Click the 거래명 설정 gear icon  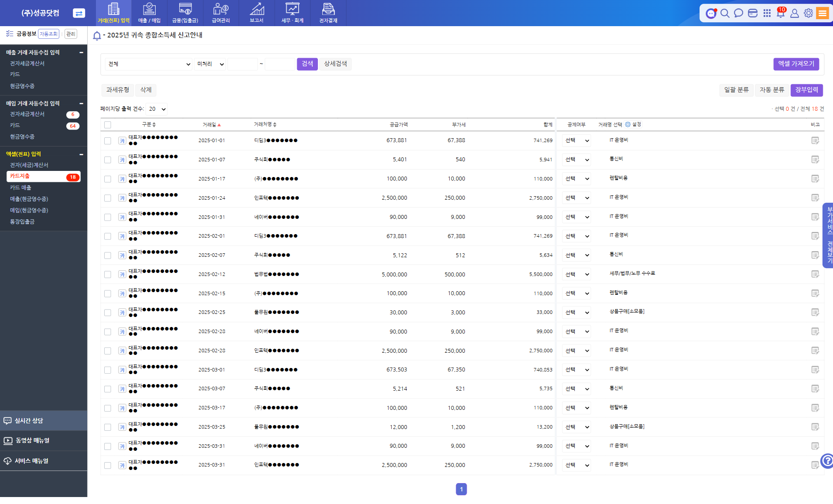pos(628,124)
